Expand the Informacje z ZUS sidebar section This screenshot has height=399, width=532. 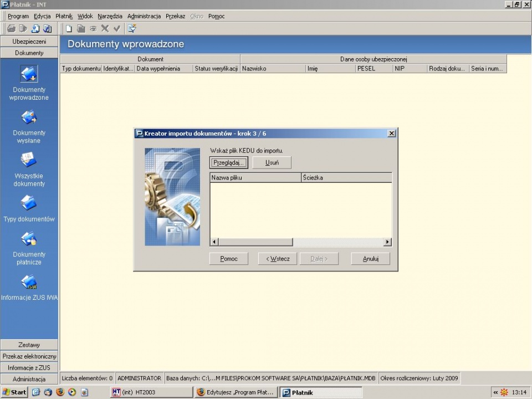click(x=29, y=367)
